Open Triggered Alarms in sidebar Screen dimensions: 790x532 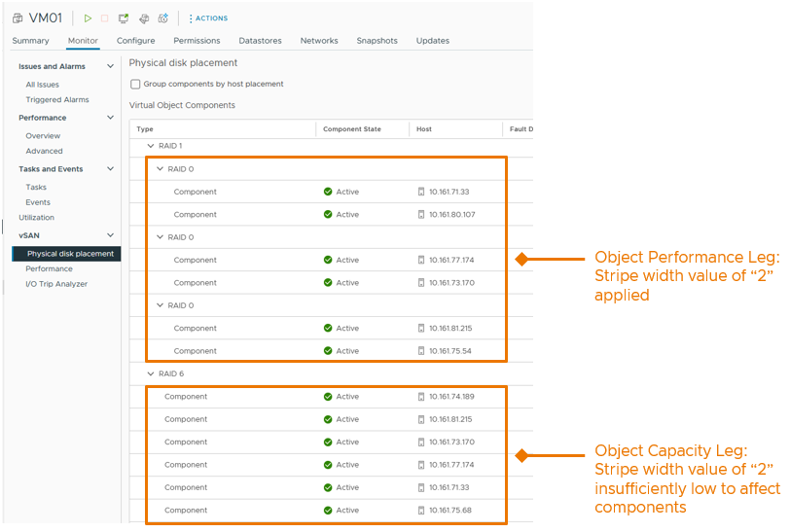[56, 100]
